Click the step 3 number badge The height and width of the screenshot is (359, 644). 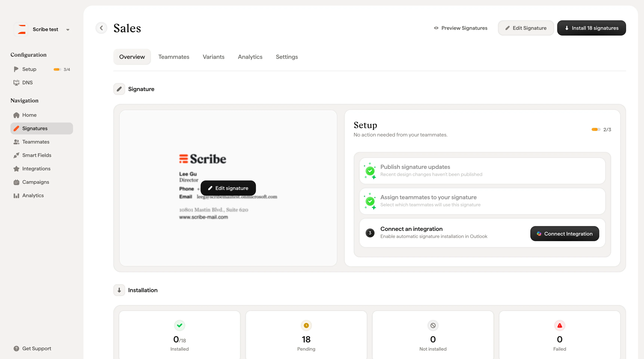pos(370,233)
